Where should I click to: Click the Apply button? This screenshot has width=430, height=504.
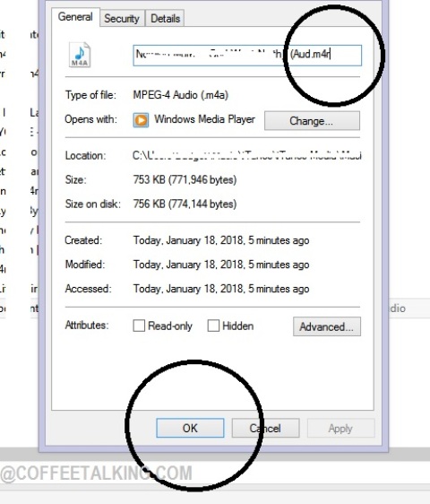pos(340,428)
